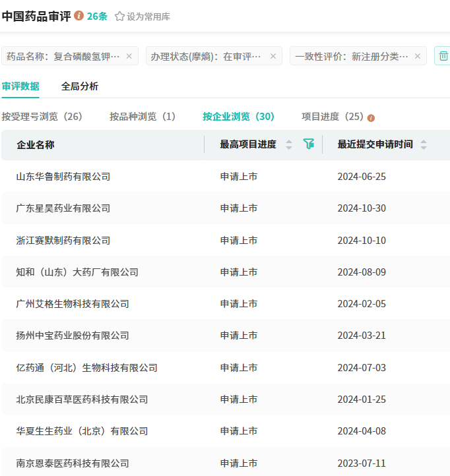Click the trash icon to clear filters
Screen dimensions: 450x476
coord(443,56)
